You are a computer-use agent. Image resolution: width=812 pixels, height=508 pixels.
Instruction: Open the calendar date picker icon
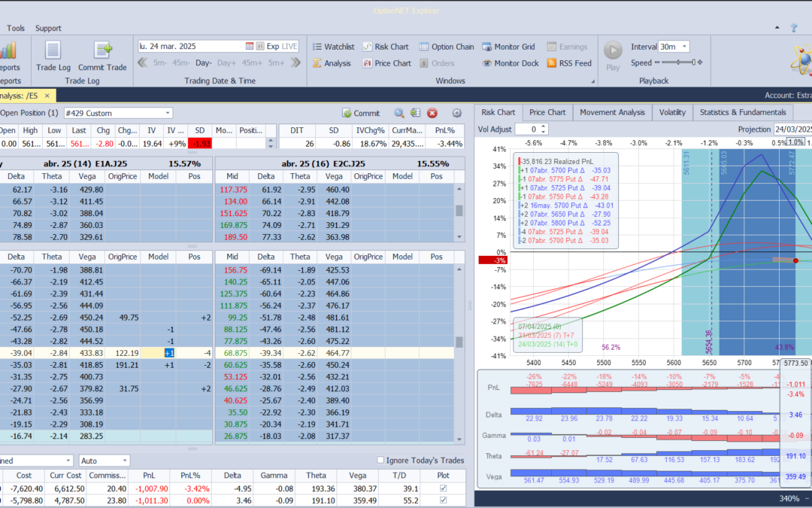point(249,46)
